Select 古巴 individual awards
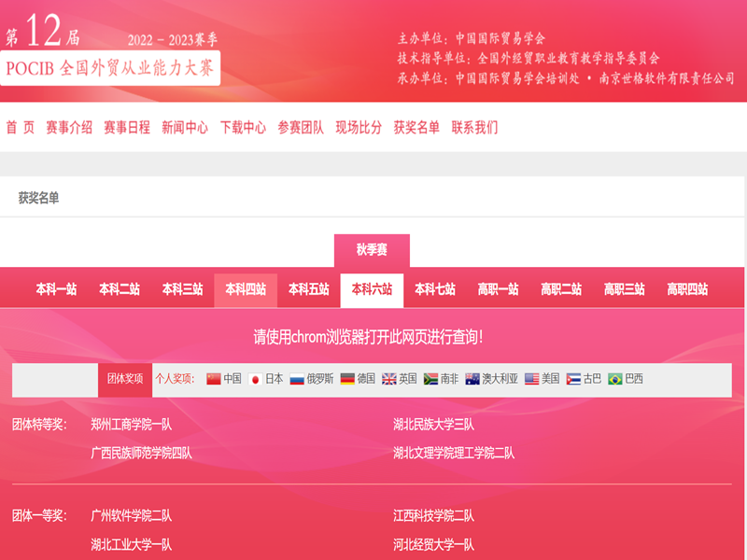747x560 pixels. (592, 379)
